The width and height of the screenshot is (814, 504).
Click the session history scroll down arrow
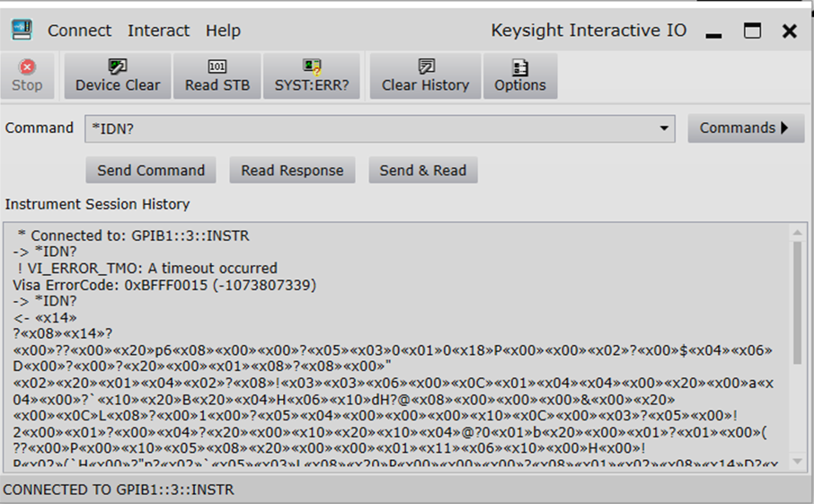[797, 462]
